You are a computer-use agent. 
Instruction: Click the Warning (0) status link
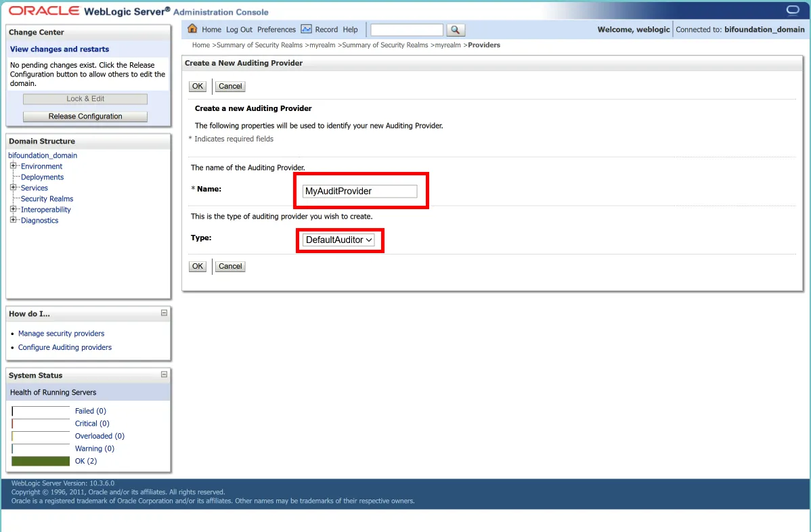(x=95, y=448)
